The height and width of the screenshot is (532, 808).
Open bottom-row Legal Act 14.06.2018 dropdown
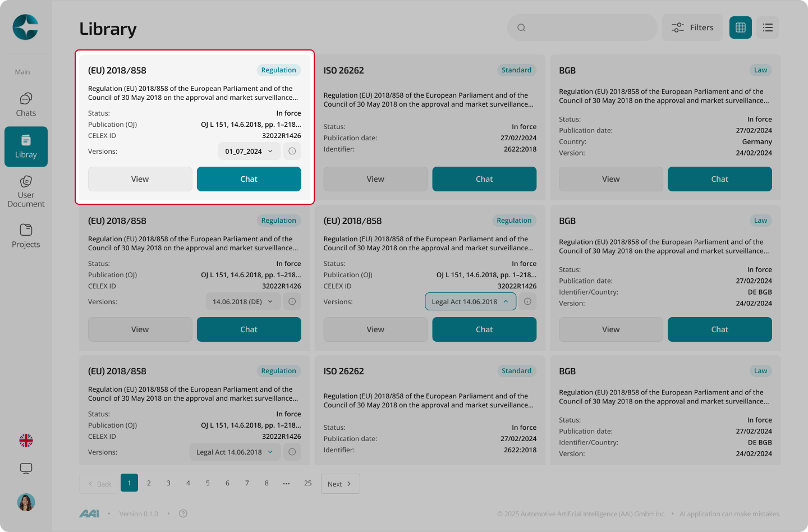[x=235, y=452]
